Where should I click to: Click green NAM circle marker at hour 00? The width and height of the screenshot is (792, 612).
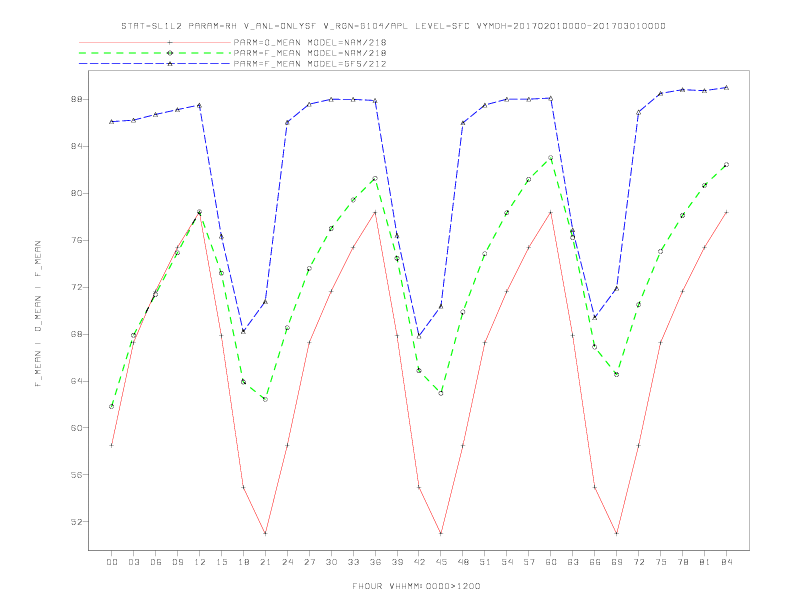coord(112,406)
